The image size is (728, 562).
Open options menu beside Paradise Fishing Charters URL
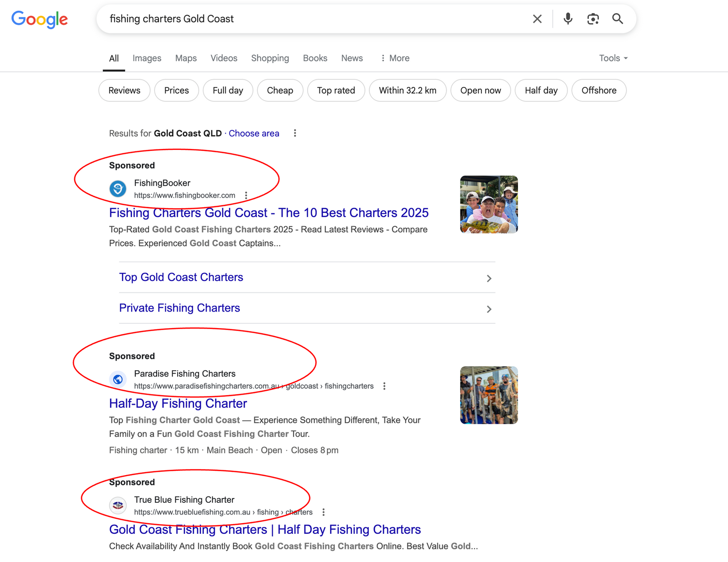(384, 386)
